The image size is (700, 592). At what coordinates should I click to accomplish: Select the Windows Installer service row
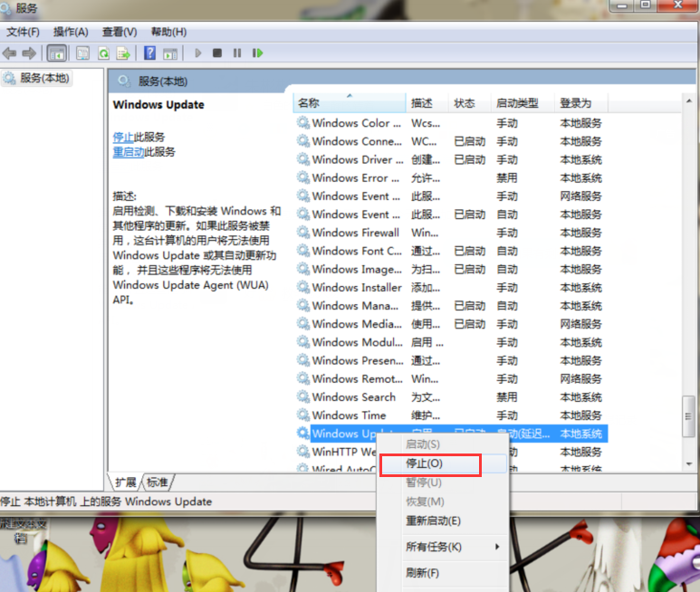point(450,288)
